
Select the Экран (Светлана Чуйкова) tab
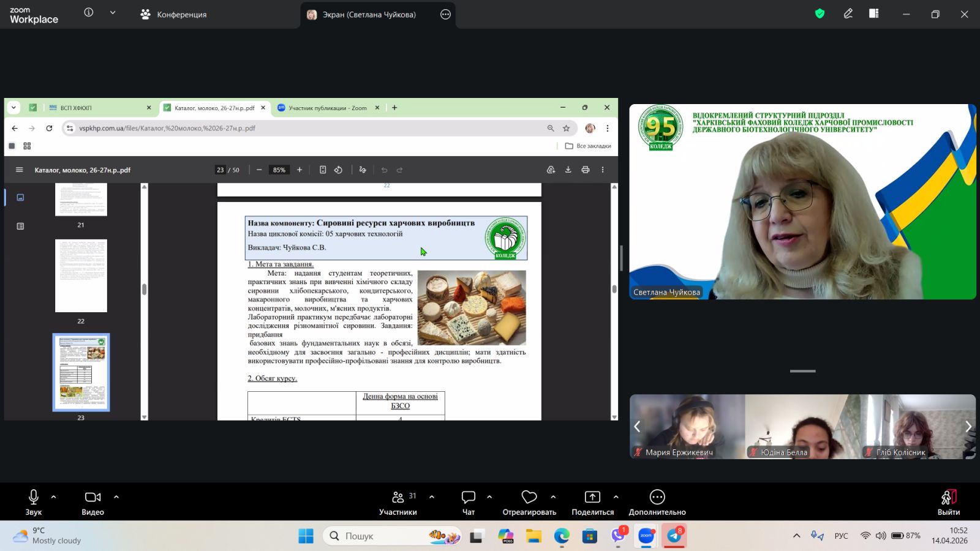point(369,14)
